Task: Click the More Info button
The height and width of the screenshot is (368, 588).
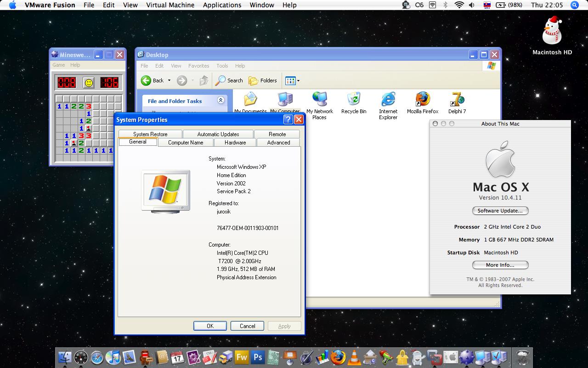Action: pos(500,265)
